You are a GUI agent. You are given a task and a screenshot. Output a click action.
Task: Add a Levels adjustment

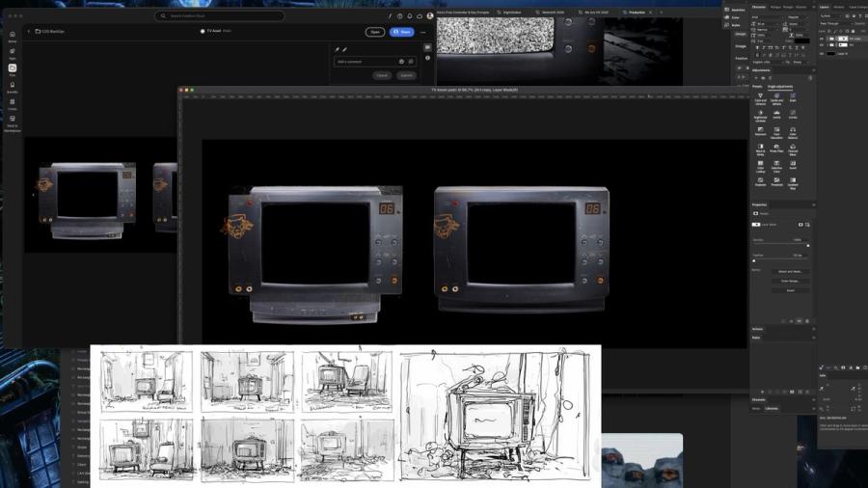[776, 114]
